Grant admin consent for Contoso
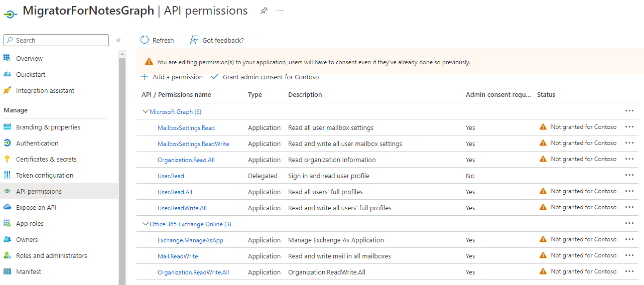644x285 pixels. [x=270, y=77]
